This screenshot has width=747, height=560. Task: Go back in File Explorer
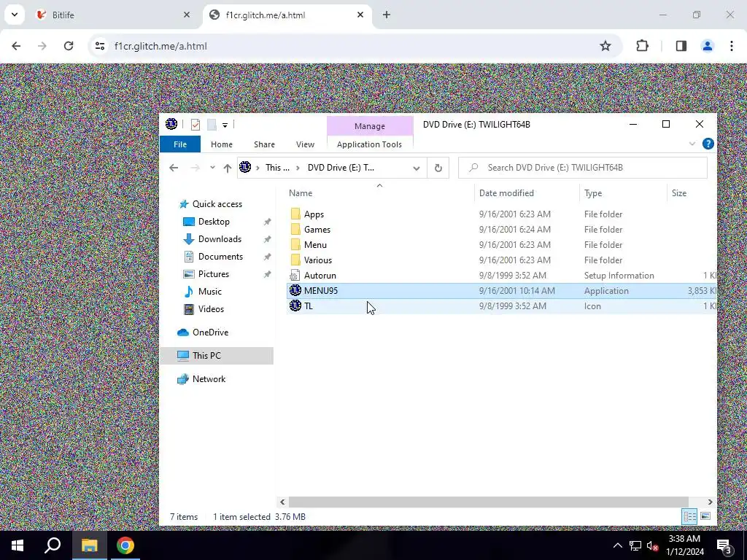[x=174, y=168]
